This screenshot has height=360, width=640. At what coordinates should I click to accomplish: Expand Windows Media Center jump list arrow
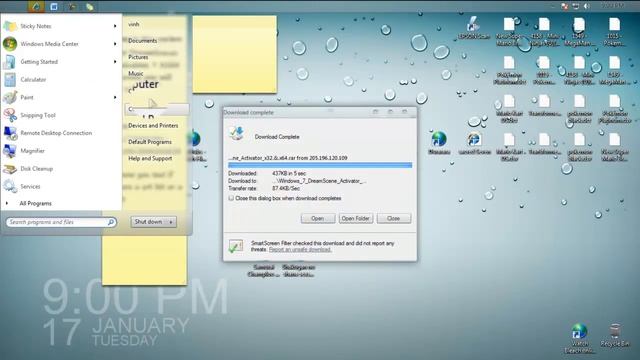[x=115, y=44]
